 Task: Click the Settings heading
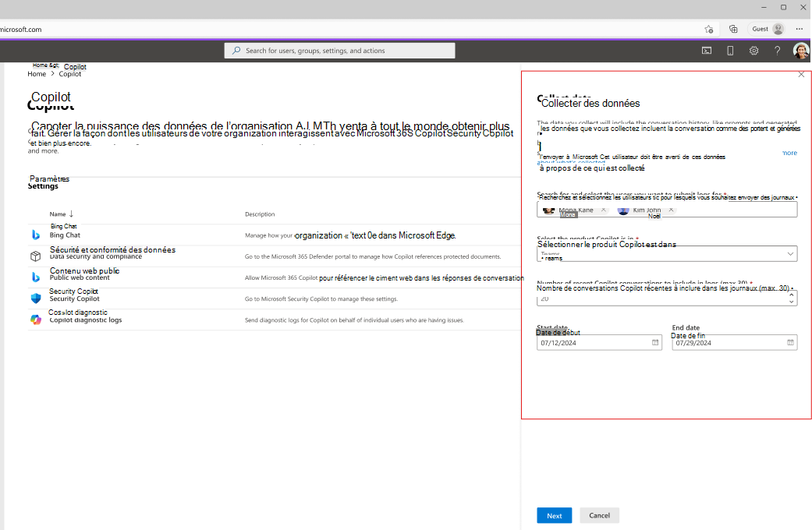tap(43, 186)
